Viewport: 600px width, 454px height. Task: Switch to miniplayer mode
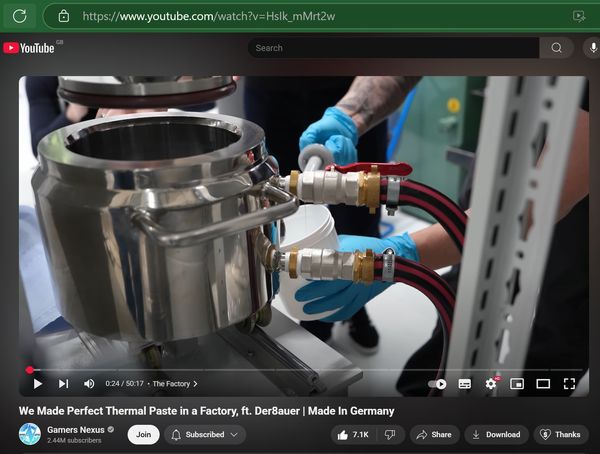point(517,384)
